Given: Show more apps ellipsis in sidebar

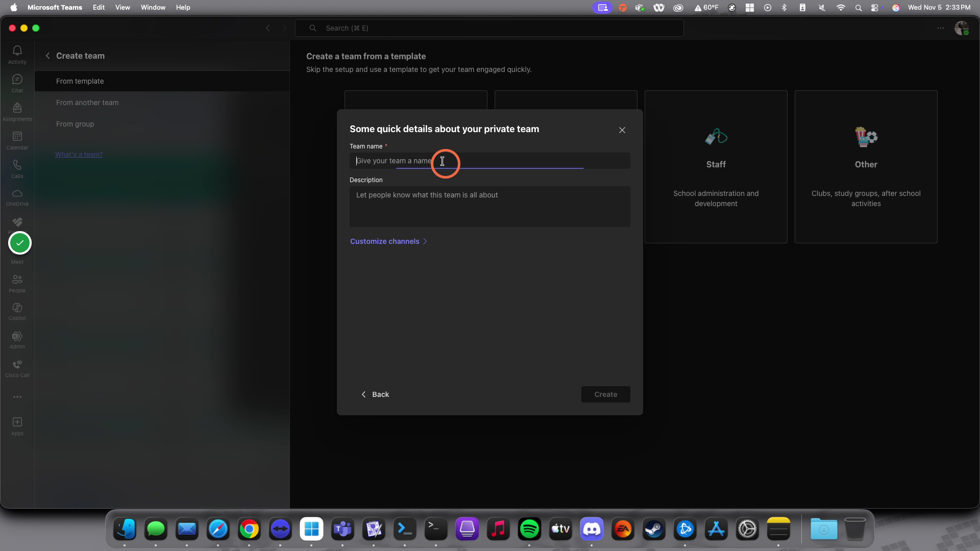Looking at the screenshot, I should [17, 397].
